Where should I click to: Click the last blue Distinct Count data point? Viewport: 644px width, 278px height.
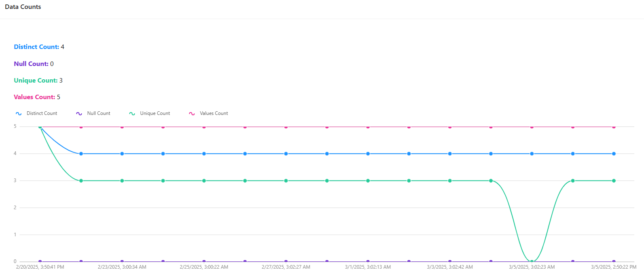point(614,154)
